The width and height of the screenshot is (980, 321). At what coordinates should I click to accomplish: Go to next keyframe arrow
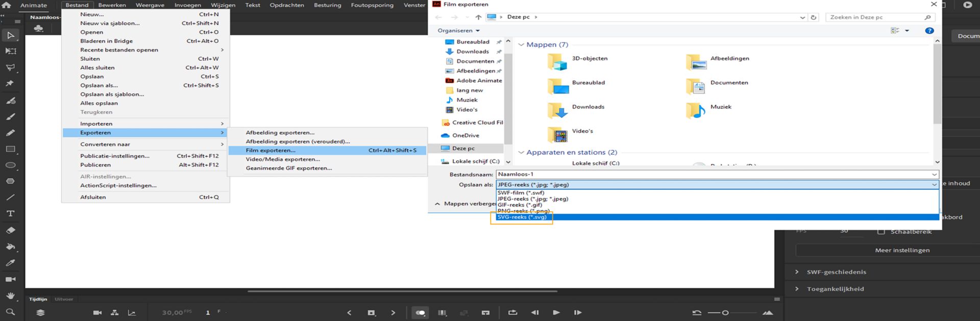(393, 313)
